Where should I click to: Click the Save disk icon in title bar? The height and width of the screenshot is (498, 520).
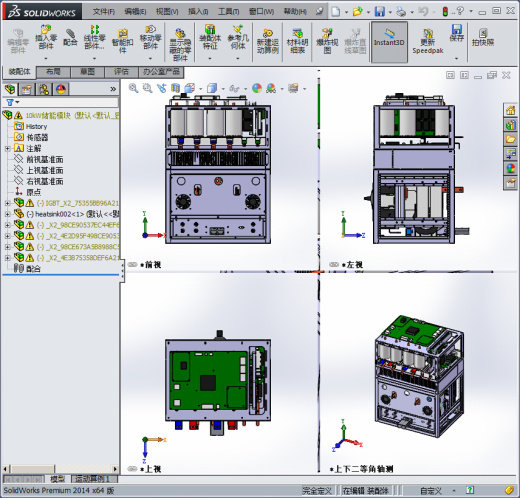click(380, 12)
